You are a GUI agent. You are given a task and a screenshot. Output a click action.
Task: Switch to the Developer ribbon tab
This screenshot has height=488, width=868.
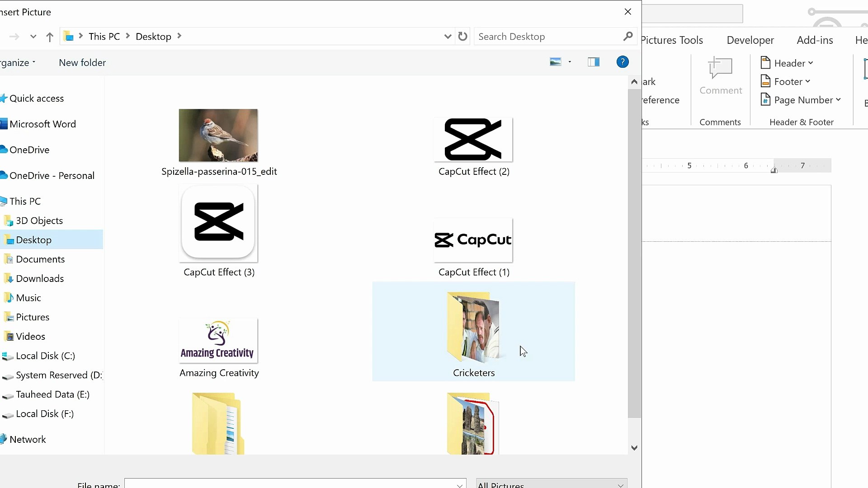[x=750, y=40]
